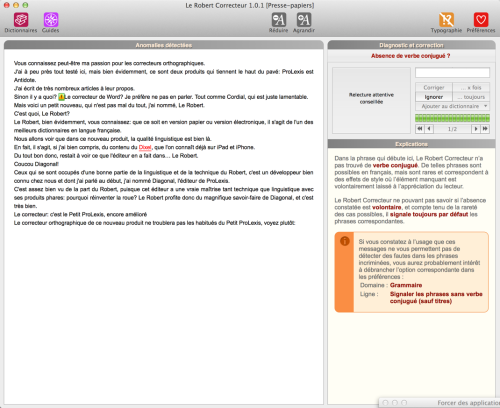Click the line 'C'est quoi, Le Robert?'
The height and width of the screenshot is (408, 500).
click(x=42, y=114)
